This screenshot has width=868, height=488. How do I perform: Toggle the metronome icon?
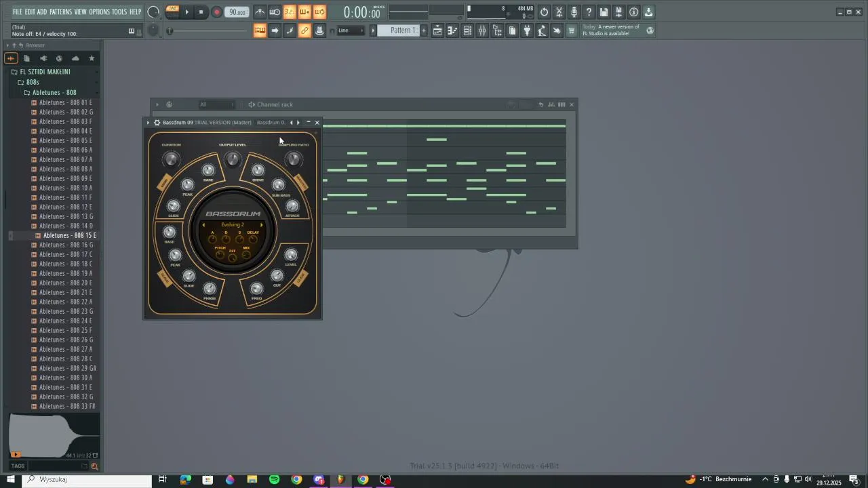click(x=260, y=12)
